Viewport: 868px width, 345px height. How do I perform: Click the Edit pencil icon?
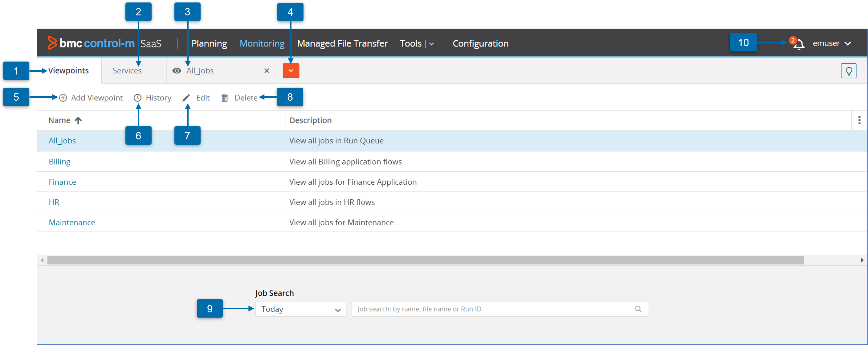tap(186, 98)
